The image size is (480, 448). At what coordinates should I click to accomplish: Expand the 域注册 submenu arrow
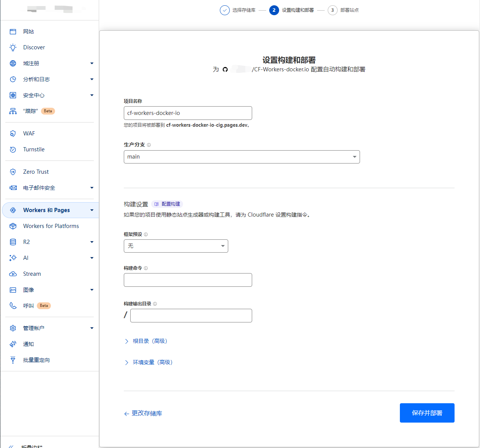tap(92, 63)
